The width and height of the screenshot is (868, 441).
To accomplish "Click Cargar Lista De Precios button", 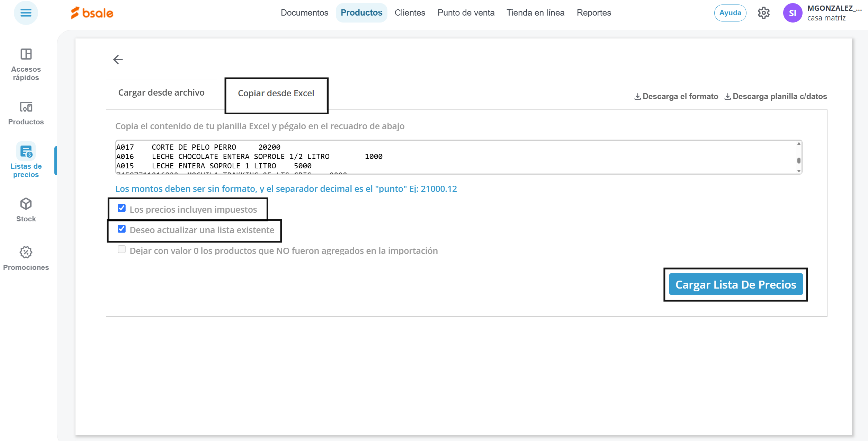I will [x=735, y=284].
